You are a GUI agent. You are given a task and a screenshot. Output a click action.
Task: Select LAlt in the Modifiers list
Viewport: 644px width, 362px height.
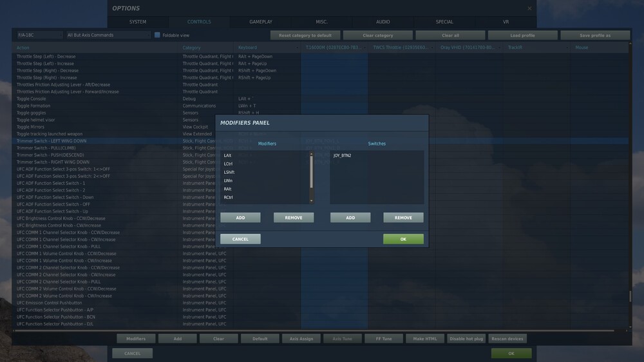(265, 155)
